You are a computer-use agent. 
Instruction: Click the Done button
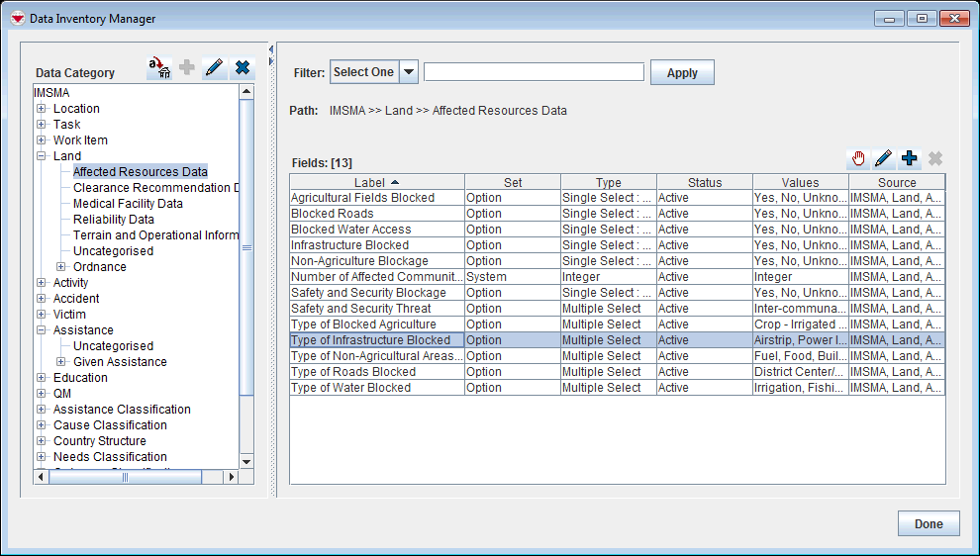(928, 524)
